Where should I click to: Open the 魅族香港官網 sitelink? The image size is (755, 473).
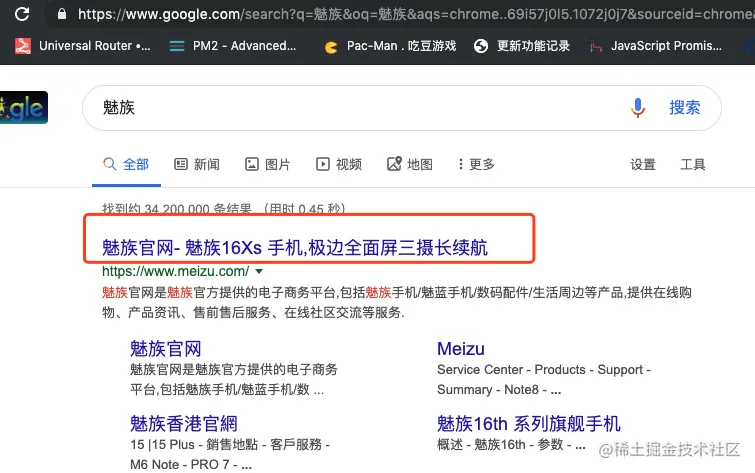pos(184,423)
